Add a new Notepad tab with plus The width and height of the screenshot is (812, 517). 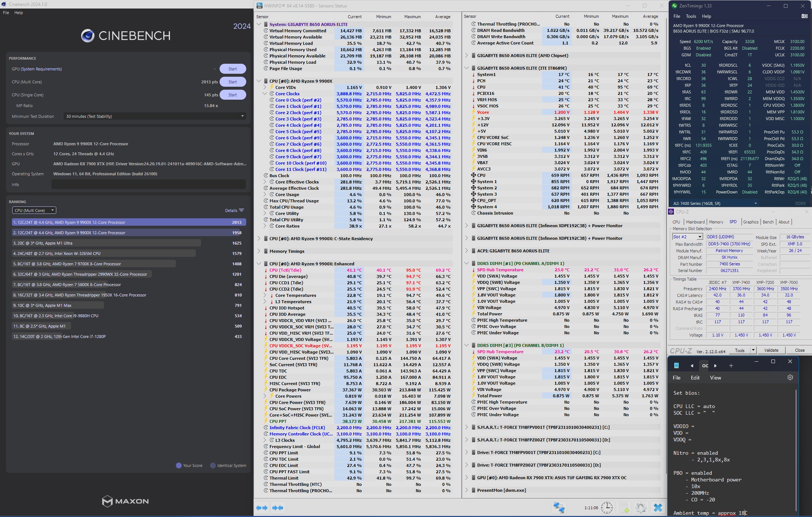(731, 365)
